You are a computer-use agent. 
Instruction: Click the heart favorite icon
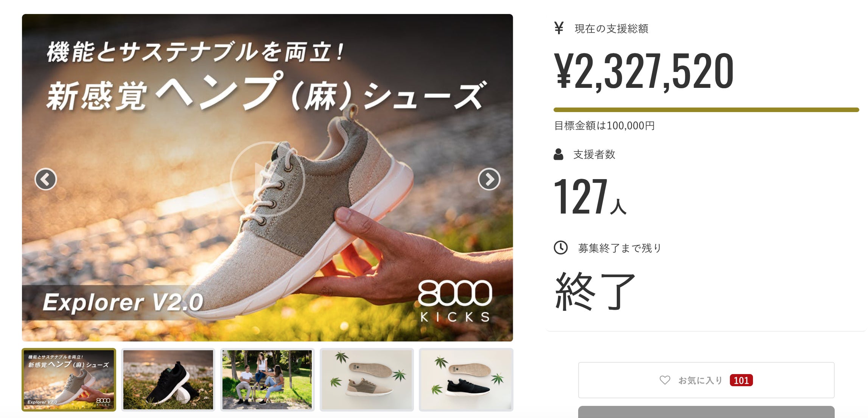tap(665, 380)
